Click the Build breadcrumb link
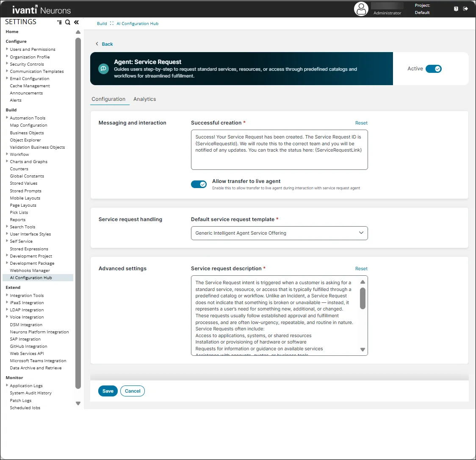Viewport: 476px width, 460px height. pos(102,24)
